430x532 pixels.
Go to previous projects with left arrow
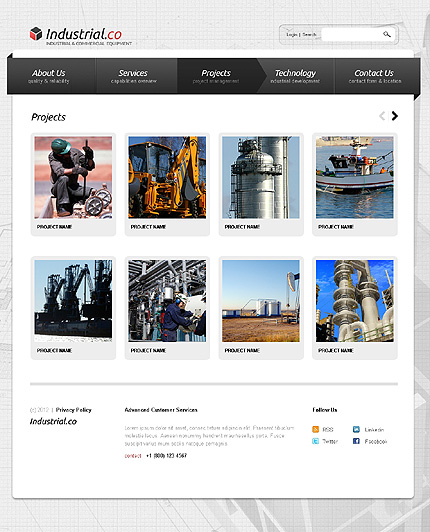[x=382, y=116]
